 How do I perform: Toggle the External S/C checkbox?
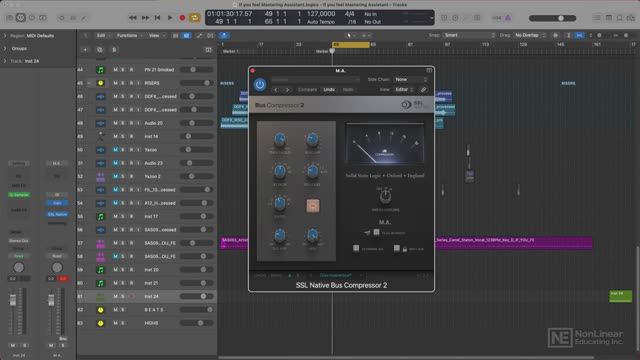pyautogui.click(x=356, y=248)
